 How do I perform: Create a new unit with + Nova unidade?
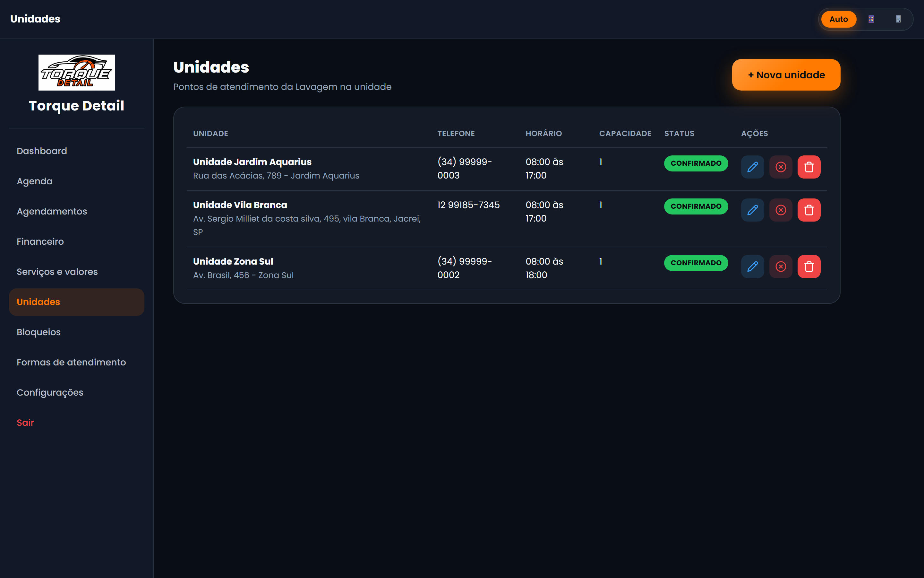pos(786,75)
